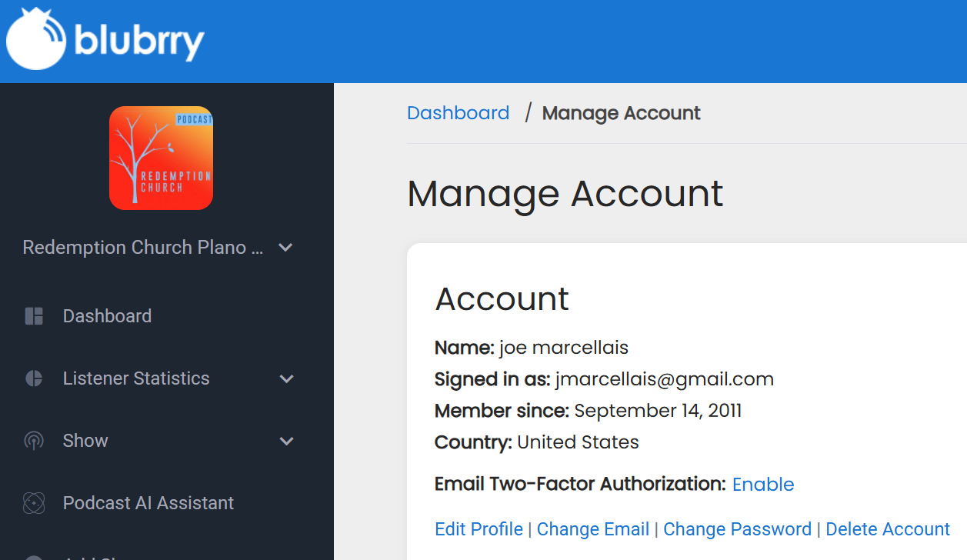Select Show in the sidebar menu
The width and height of the screenshot is (967, 560).
pyautogui.click(x=85, y=441)
